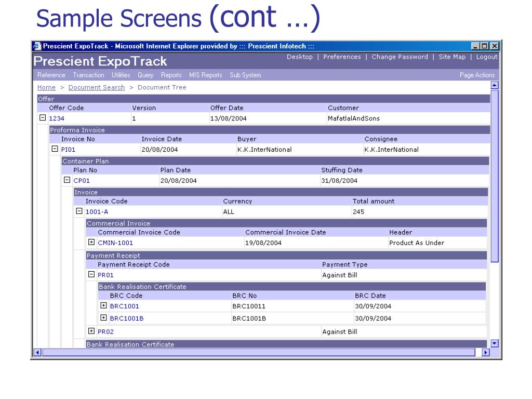
Task: Go to Desktop link in header
Action: point(300,57)
